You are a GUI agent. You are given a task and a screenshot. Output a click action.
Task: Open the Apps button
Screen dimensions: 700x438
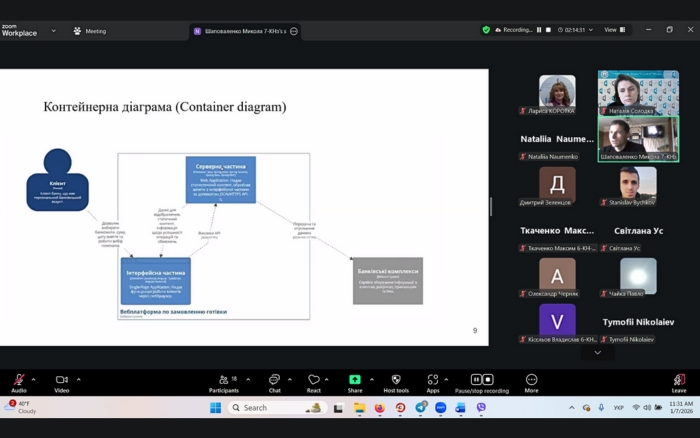[432, 381]
